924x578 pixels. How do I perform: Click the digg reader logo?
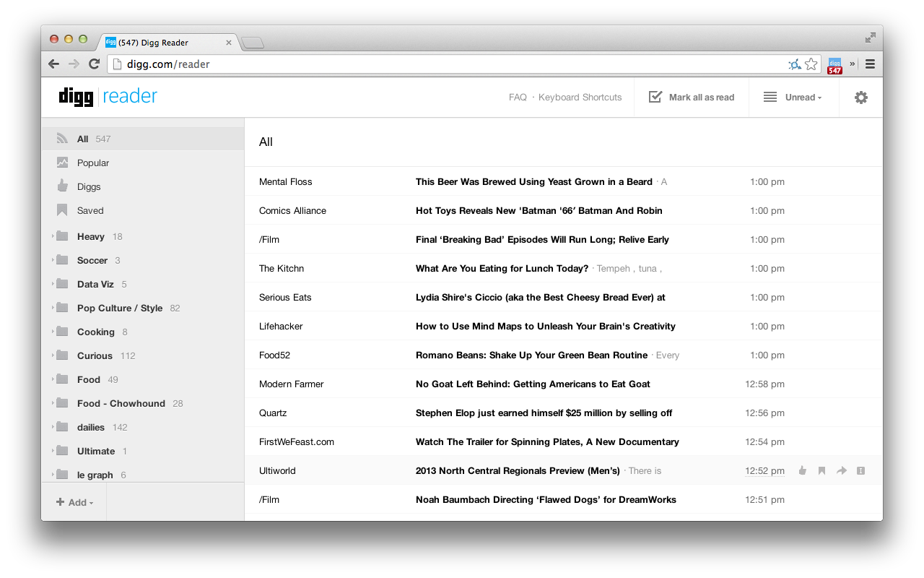(x=108, y=97)
